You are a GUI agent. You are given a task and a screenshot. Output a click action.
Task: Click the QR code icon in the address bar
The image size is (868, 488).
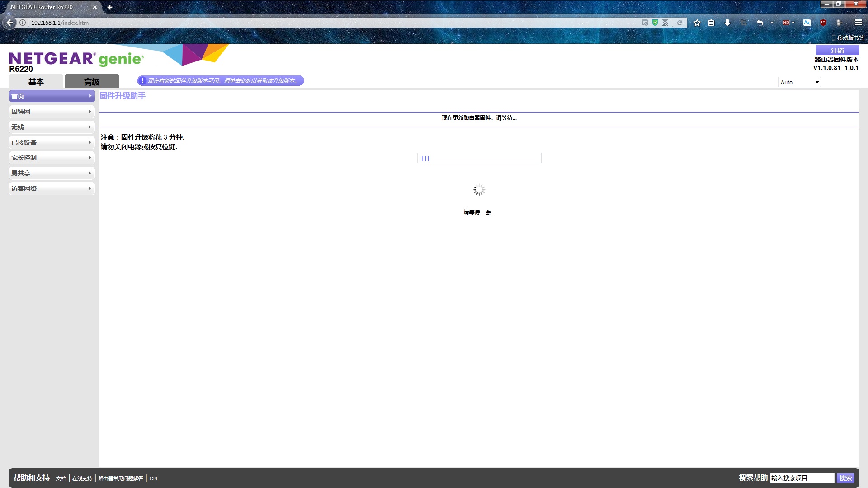(x=665, y=23)
